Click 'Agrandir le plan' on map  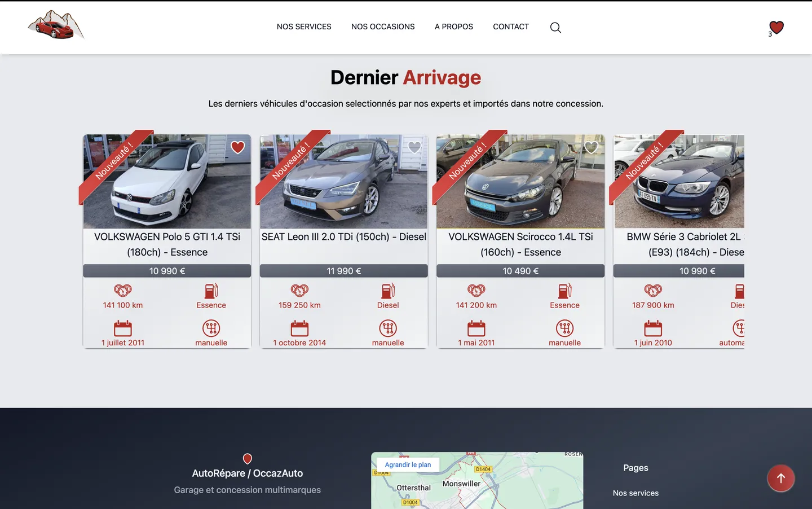[x=408, y=465]
